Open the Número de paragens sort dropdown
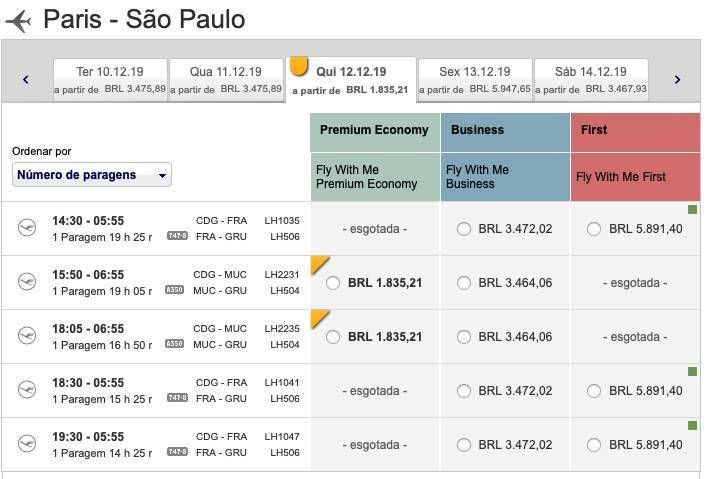 [x=92, y=175]
